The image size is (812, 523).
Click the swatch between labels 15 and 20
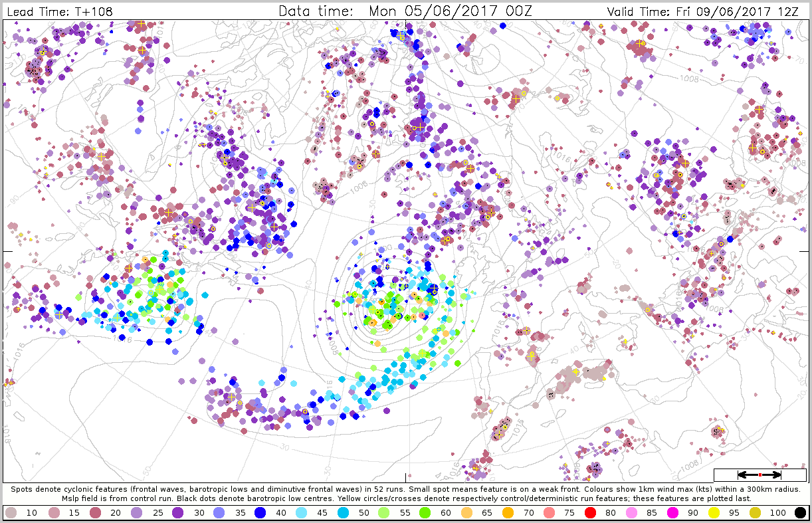point(94,512)
